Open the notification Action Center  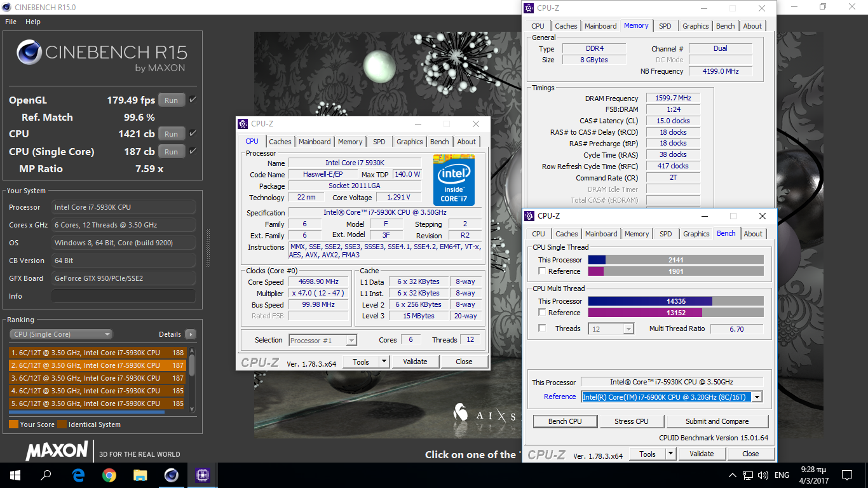(x=847, y=475)
